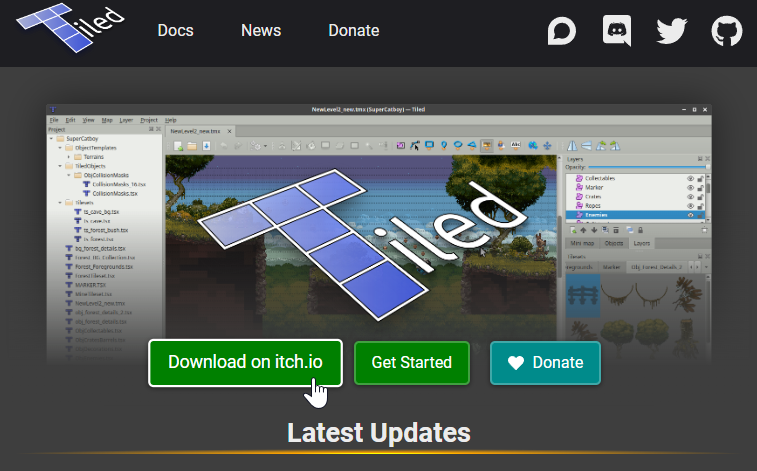
Task: Toggle visibility eye of Enemies layer
Action: [x=690, y=215]
